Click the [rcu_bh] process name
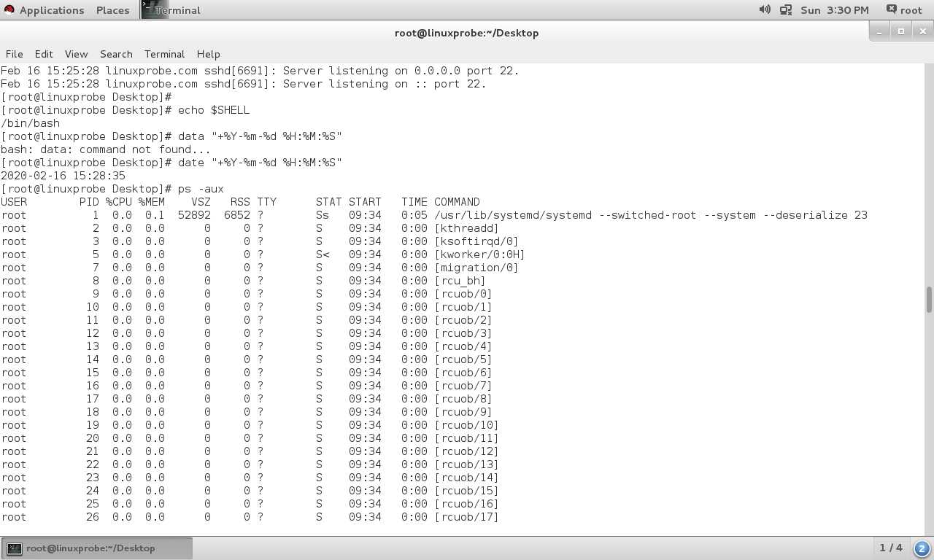The height and width of the screenshot is (560, 934). (460, 281)
